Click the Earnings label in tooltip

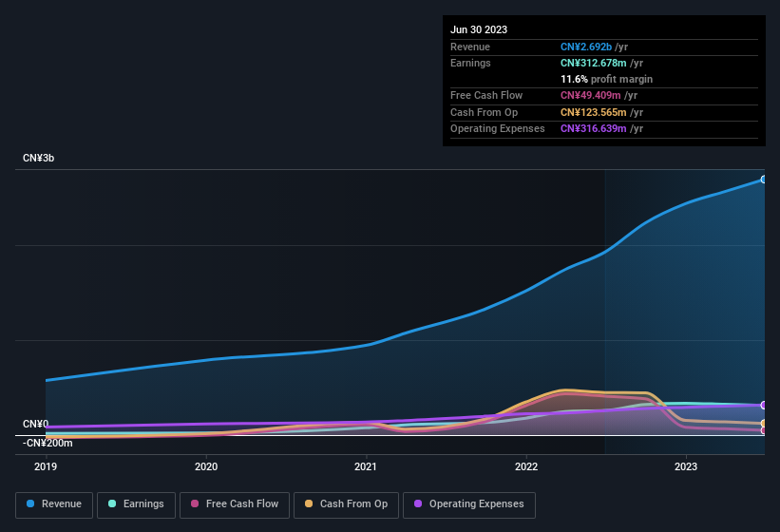point(470,63)
